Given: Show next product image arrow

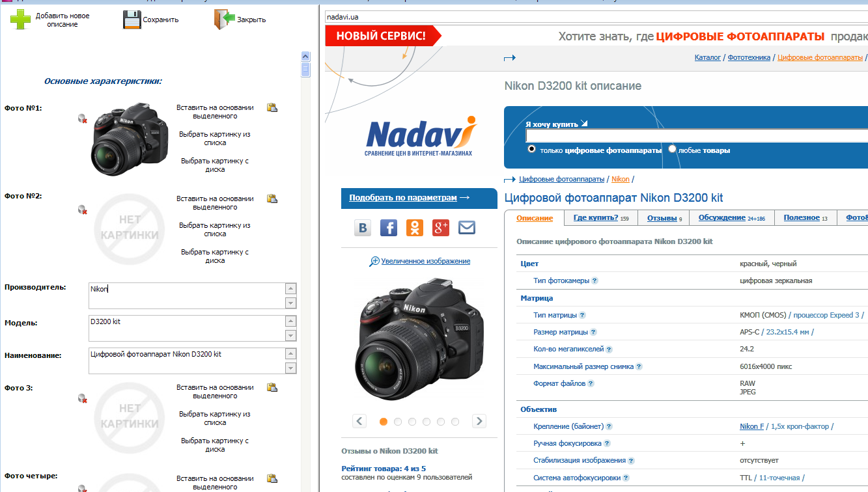Looking at the screenshot, I should point(479,421).
